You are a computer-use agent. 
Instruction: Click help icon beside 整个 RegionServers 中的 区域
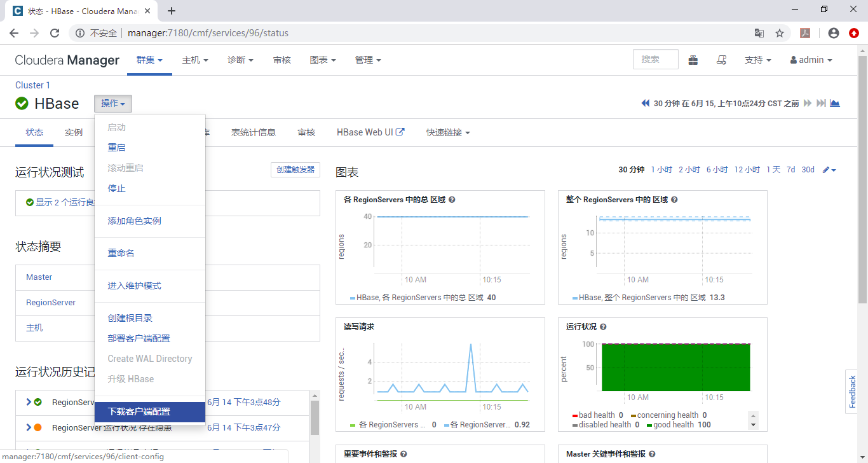tap(674, 200)
